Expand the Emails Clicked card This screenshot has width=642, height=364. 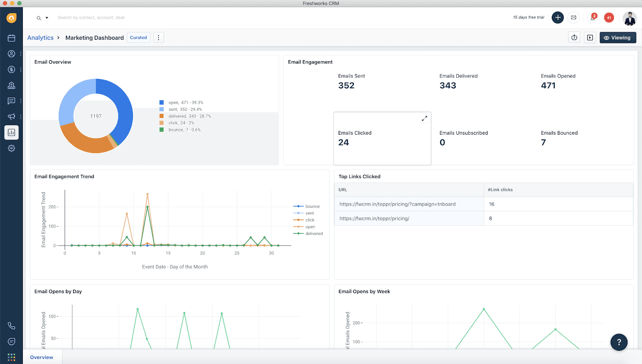coord(424,118)
